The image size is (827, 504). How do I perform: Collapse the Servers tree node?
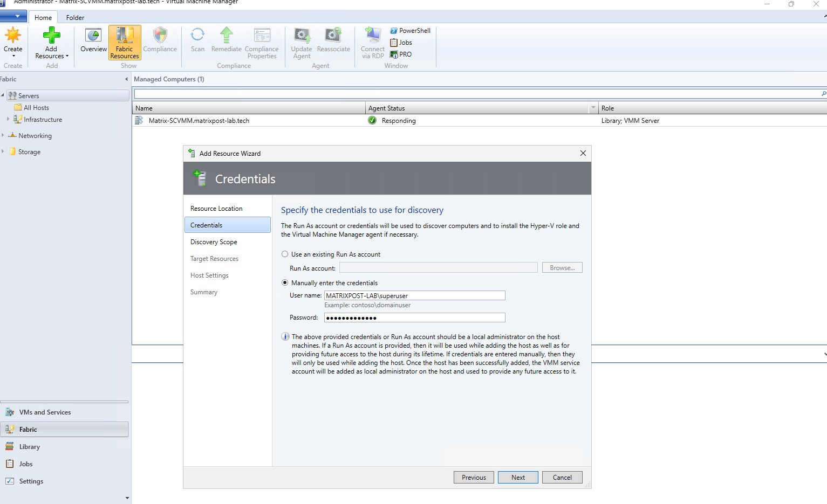pyautogui.click(x=3, y=95)
